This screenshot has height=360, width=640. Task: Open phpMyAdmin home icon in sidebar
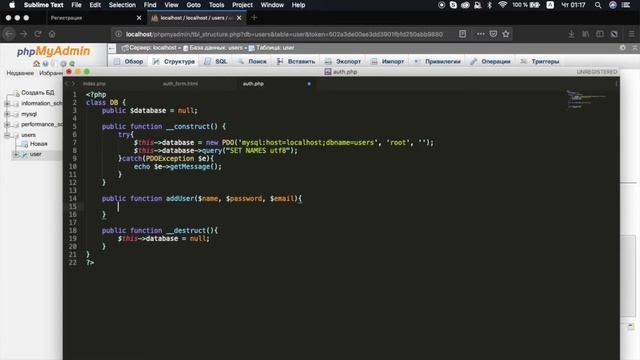(x=36, y=64)
